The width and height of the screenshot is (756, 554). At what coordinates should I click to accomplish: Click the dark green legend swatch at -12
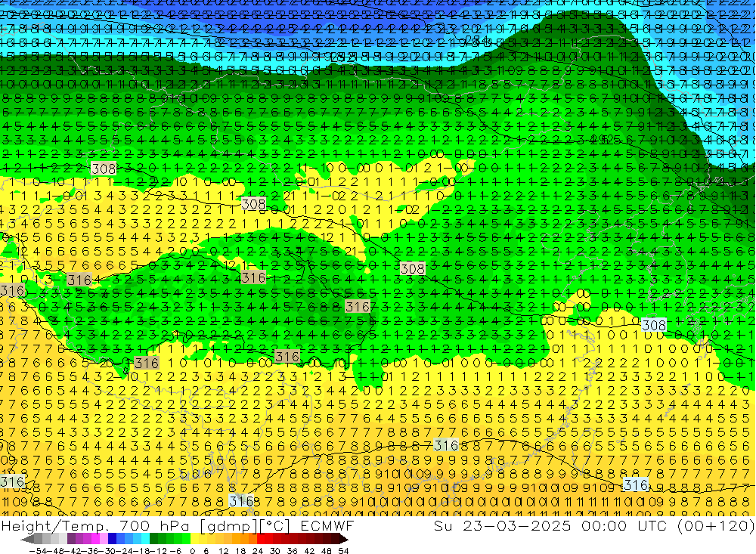click(x=153, y=539)
